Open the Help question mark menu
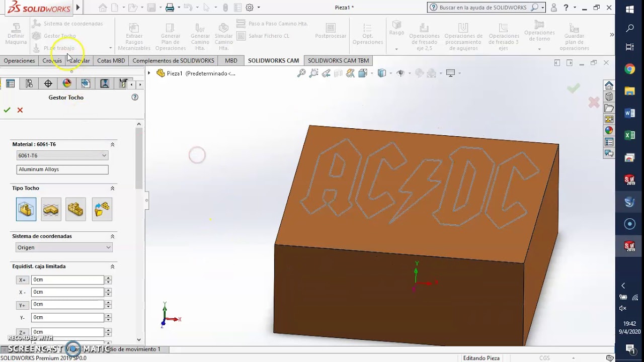Image resolution: width=644 pixels, height=362 pixels. (x=567, y=8)
